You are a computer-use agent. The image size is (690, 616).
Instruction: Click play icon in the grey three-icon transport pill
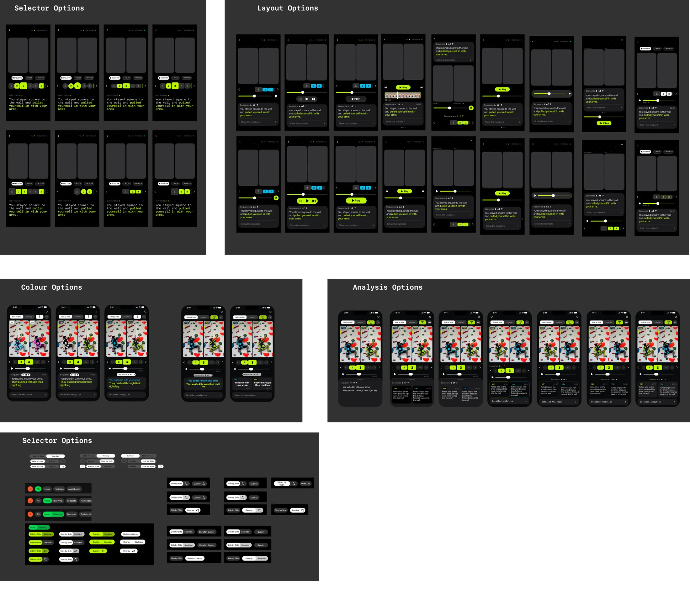tap(307, 99)
